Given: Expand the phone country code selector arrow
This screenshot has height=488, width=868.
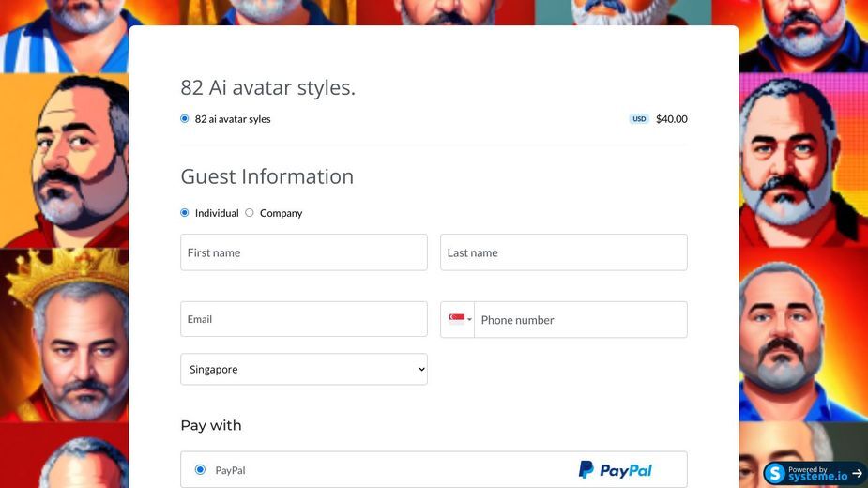Looking at the screenshot, I should 469,320.
